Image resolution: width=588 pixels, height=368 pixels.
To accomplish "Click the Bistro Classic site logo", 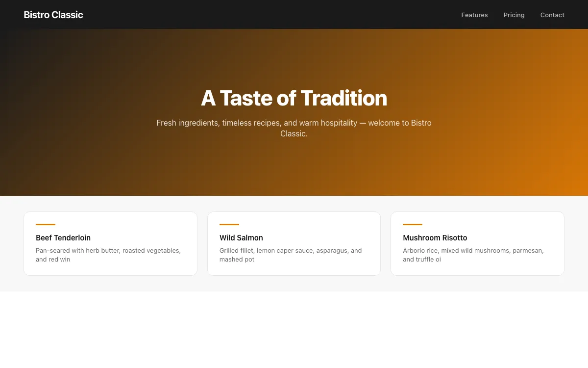I will coord(53,15).
